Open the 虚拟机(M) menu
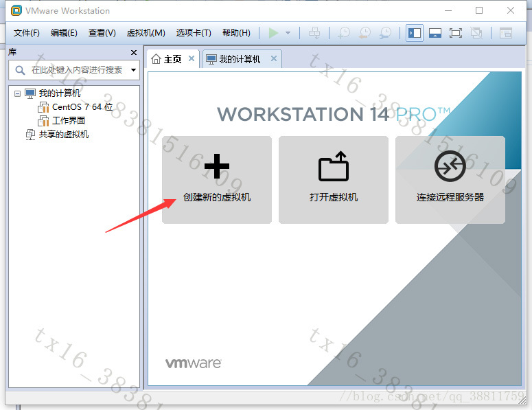 (x=146, y=33)
